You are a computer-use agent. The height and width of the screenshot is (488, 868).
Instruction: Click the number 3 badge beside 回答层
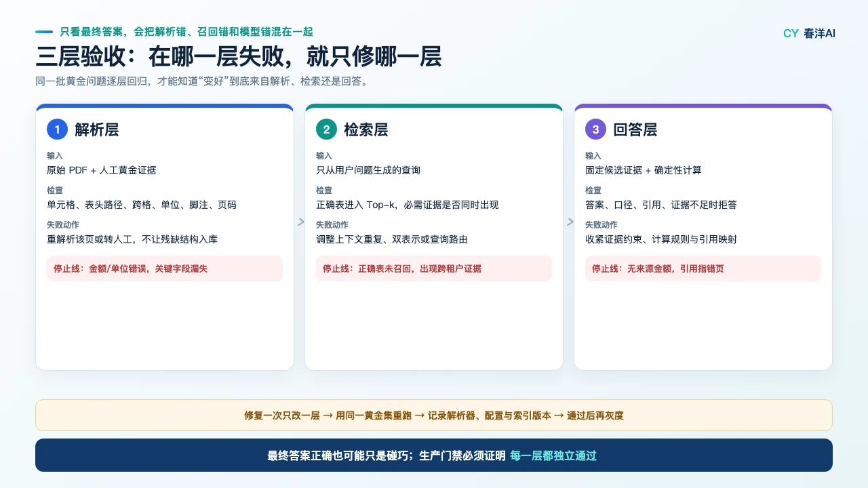point(596,129)
